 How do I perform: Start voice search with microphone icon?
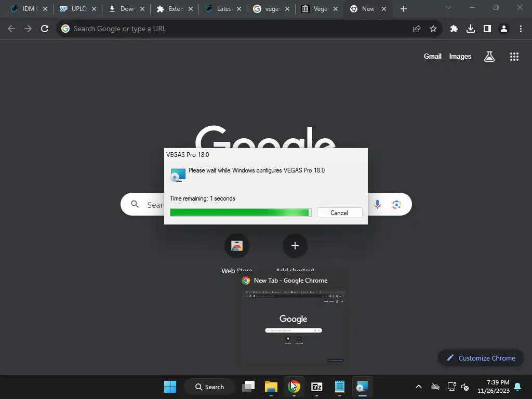coord(377,204)
